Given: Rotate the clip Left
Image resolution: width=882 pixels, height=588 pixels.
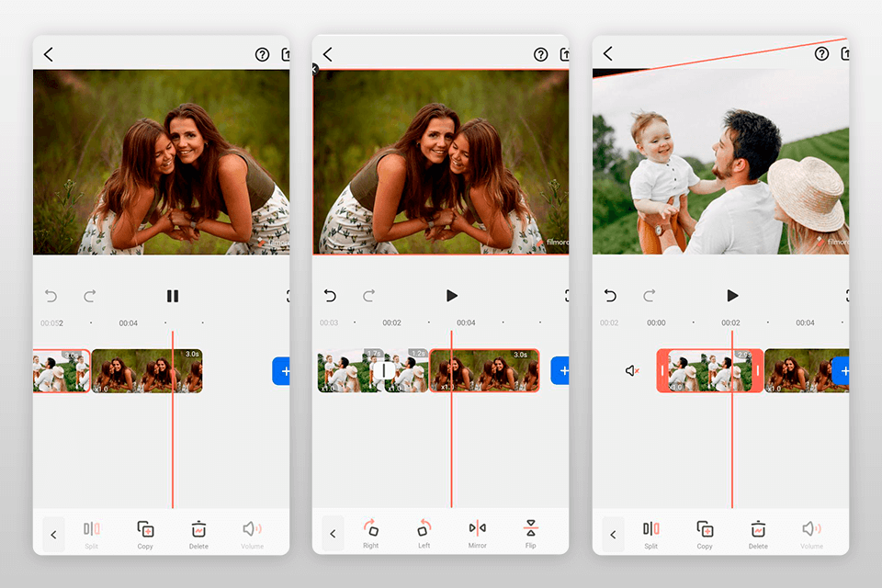Looking at the screenshot, I should pyautogui.click(x=424, y=533).
